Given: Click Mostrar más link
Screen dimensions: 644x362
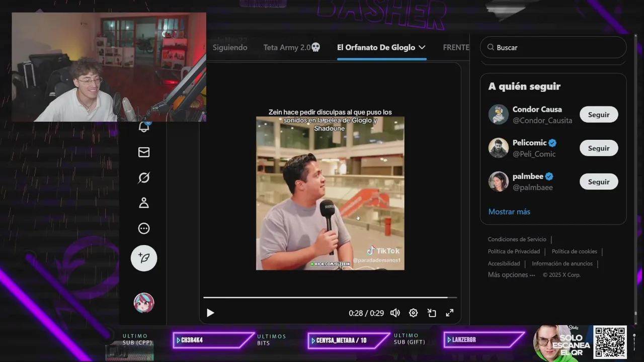Looking at the screenshot, I should [509, 212].
